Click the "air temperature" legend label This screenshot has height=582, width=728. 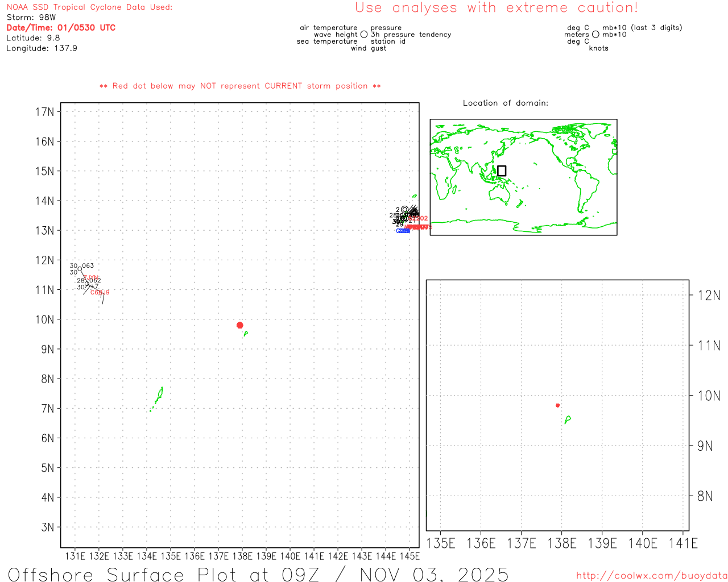[329, 28]
